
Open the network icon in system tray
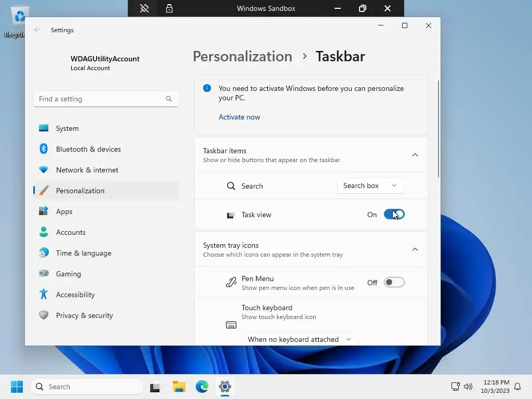pyautogui.click(x=455, y=387)
